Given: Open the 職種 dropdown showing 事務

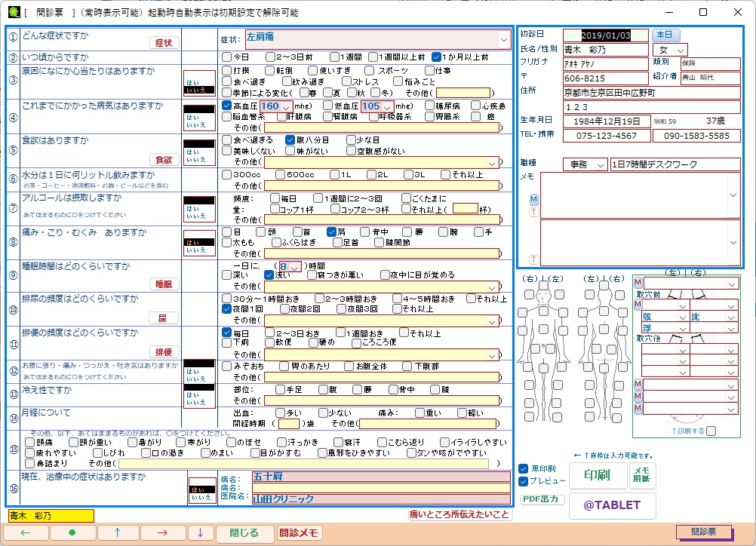Looking at the screenshot, I should [601, 165].
